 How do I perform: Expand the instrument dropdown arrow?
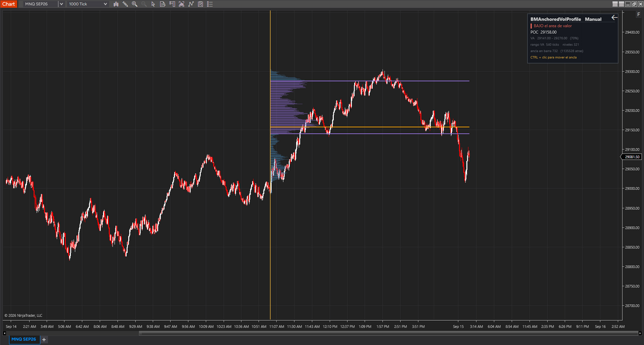pos(62,4)
